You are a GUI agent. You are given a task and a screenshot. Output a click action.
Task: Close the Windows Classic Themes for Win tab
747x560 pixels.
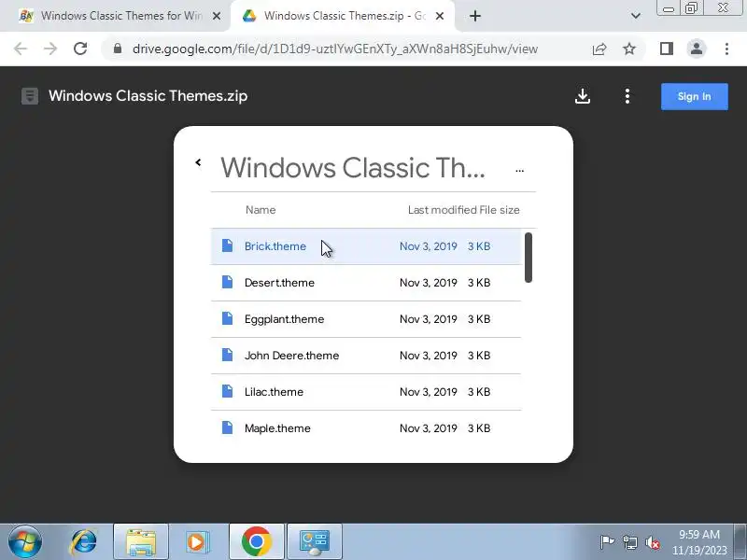click(x=217, y=16)
